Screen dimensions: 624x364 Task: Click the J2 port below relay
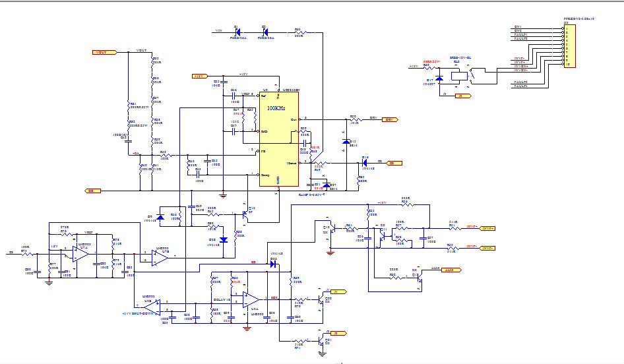464,96
